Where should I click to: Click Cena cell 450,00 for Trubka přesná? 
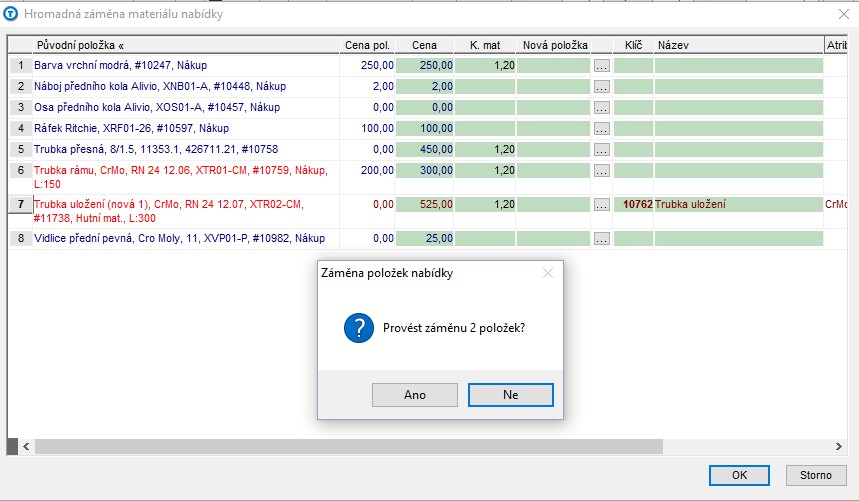[425, 149]
